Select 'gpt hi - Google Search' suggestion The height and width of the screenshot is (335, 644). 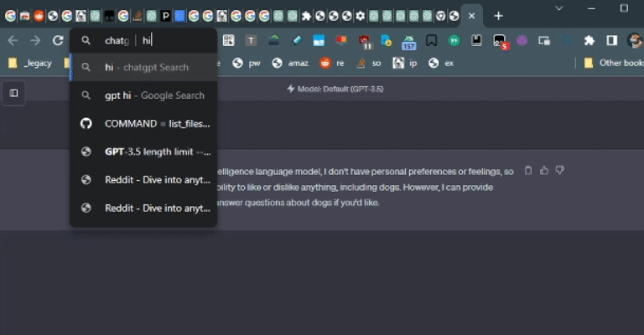pos(143,95)
